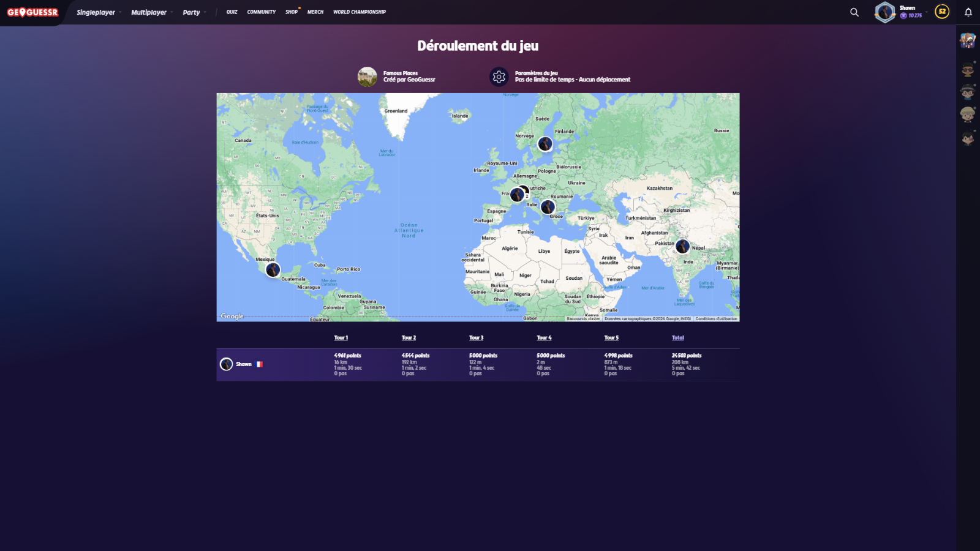Click the game settings gear icon
This screenshot has height=551, width=980.
pyautogui.click(x=499, y=77)
